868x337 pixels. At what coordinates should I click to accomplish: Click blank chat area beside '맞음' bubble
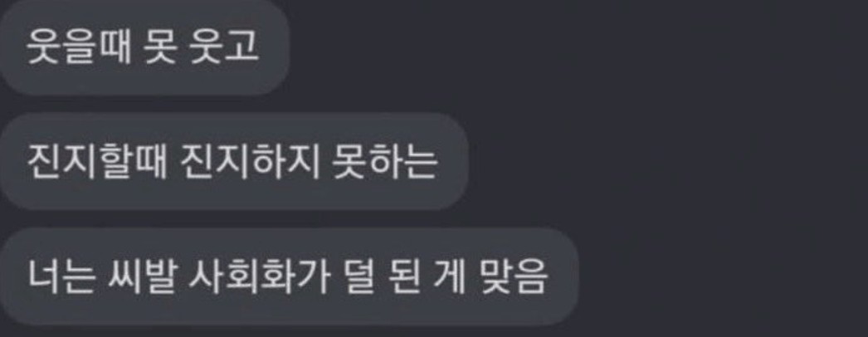[719, 276]
